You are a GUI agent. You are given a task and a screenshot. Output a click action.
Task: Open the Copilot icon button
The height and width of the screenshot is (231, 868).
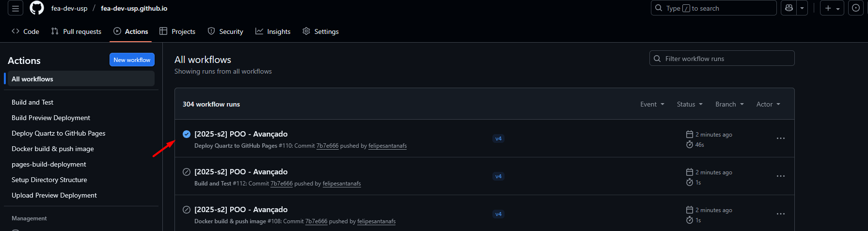[x=789, y=8]
